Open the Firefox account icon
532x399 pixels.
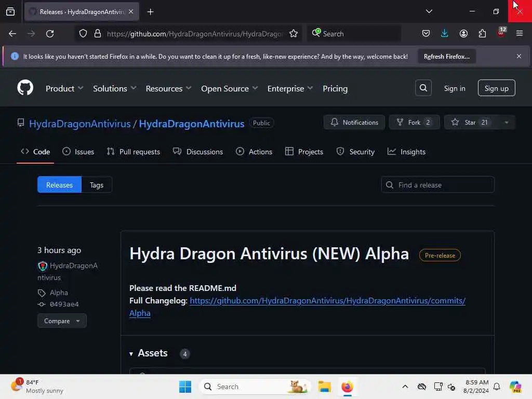tap(463, 34)
